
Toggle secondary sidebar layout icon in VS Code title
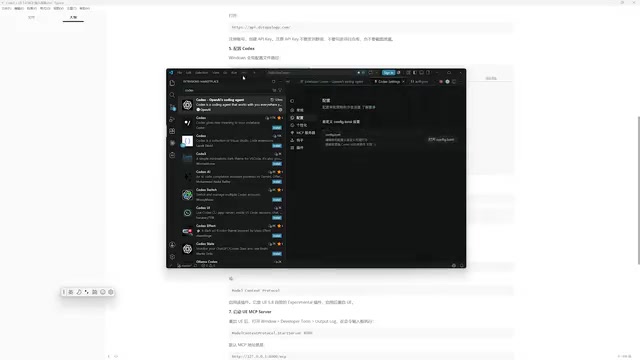pyautogui.click(x=428, y=73)
